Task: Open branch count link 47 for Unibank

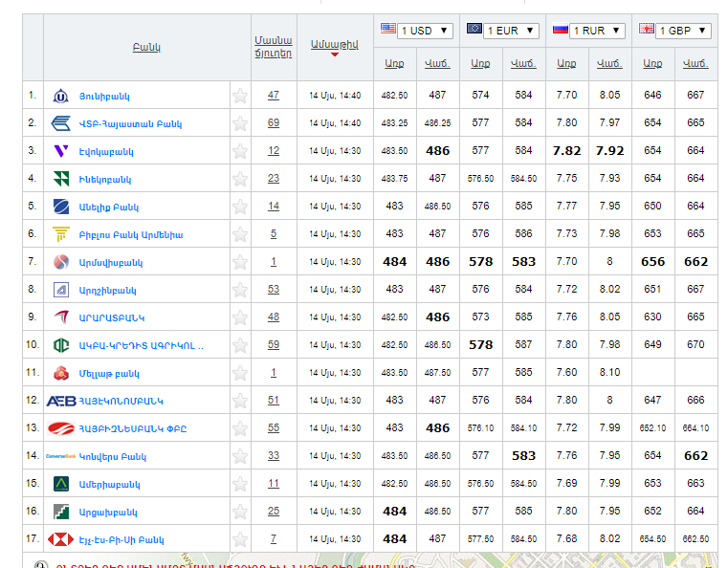Action: click(274, 95)
